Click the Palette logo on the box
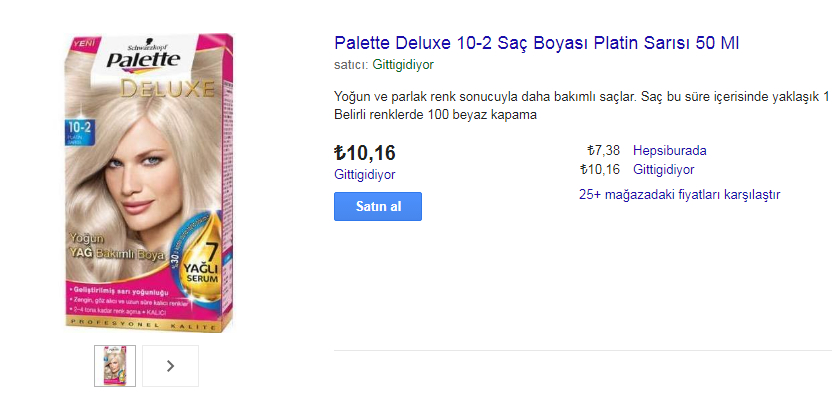This screenshot has height=396, width=832. (143, 59)
